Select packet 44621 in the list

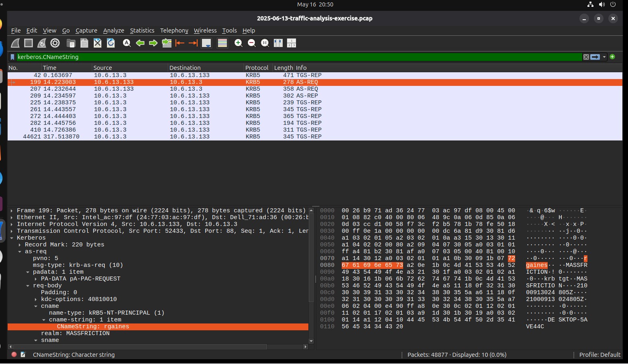(315, 136)
